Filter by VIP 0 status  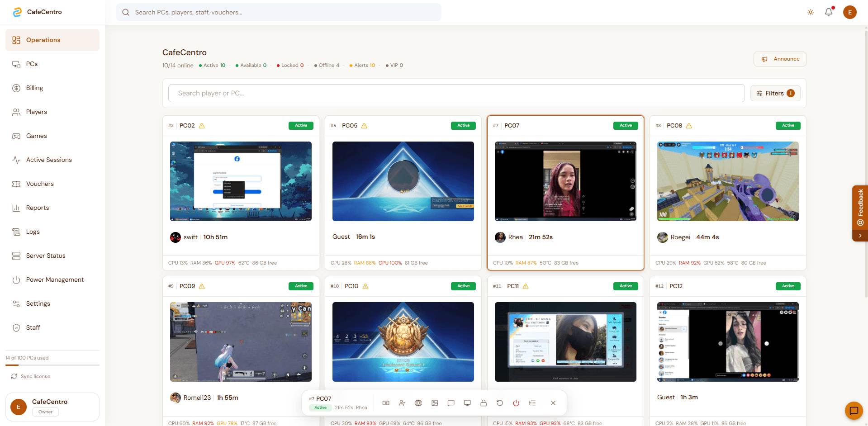[394, 65]
